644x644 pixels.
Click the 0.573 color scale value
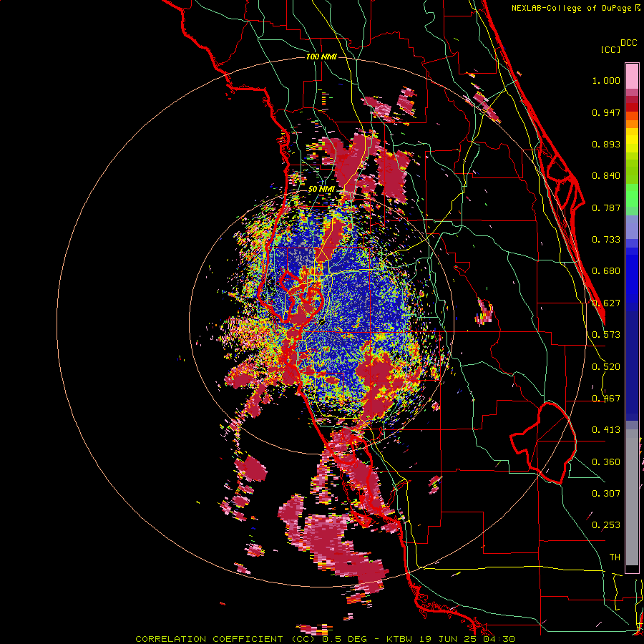(x=606, y=335)
